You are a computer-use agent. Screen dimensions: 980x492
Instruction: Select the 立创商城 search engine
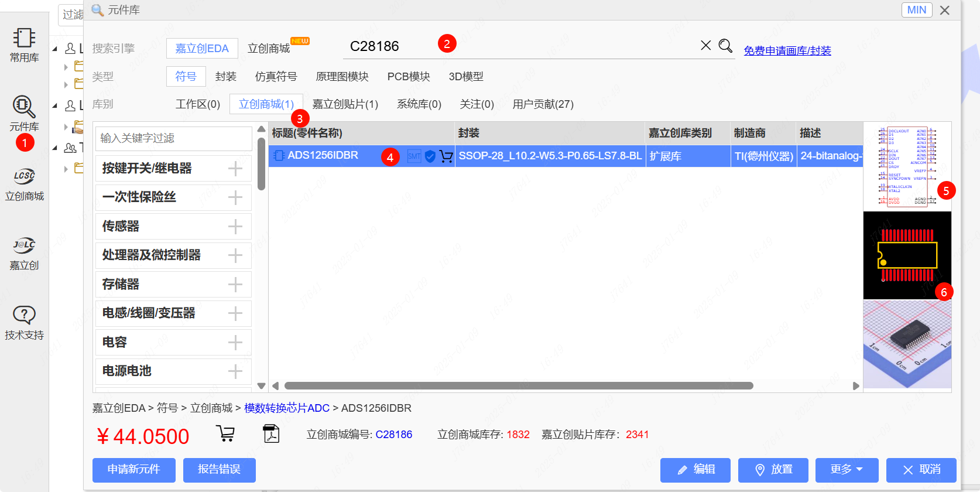[x=269, y=49]
